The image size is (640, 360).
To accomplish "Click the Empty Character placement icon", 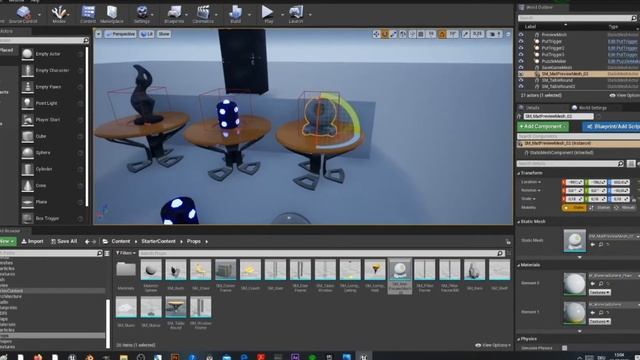I will [x=27, y=70].
